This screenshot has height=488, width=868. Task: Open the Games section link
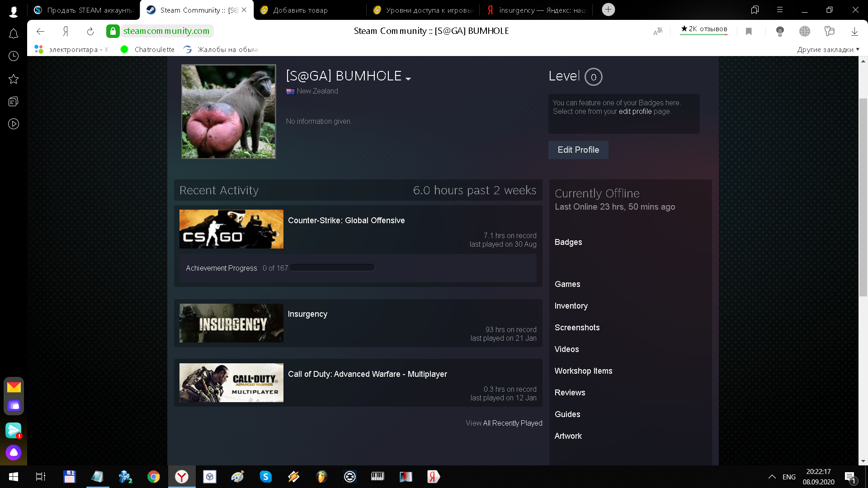point(567,284)
